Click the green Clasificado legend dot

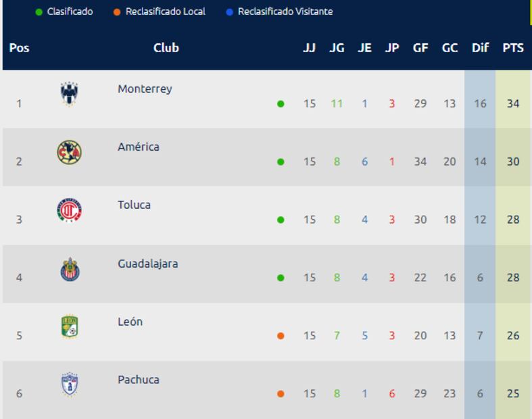pyautogui.click(x=39, y=12)
